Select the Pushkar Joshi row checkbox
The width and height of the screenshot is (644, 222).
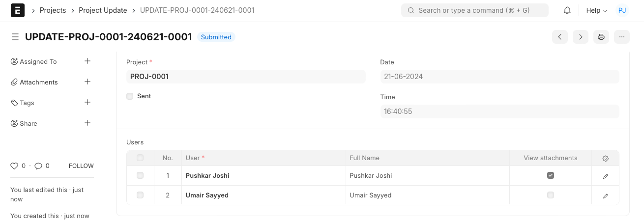140,175
